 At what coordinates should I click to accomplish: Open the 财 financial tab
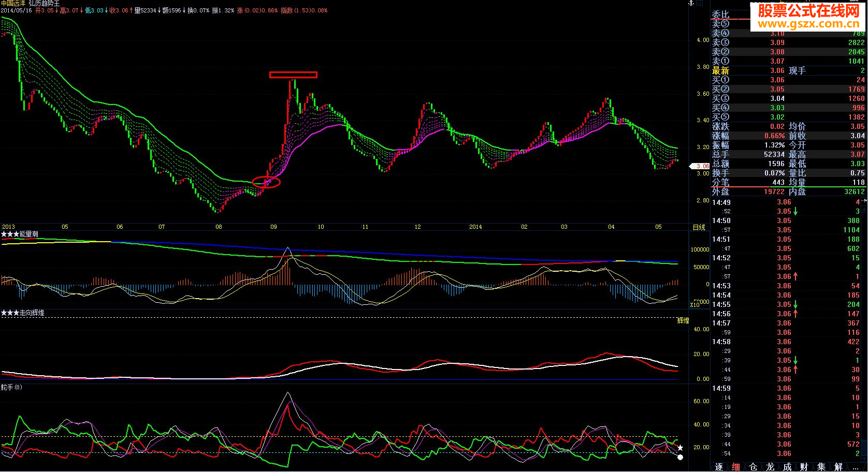point(804,467)
